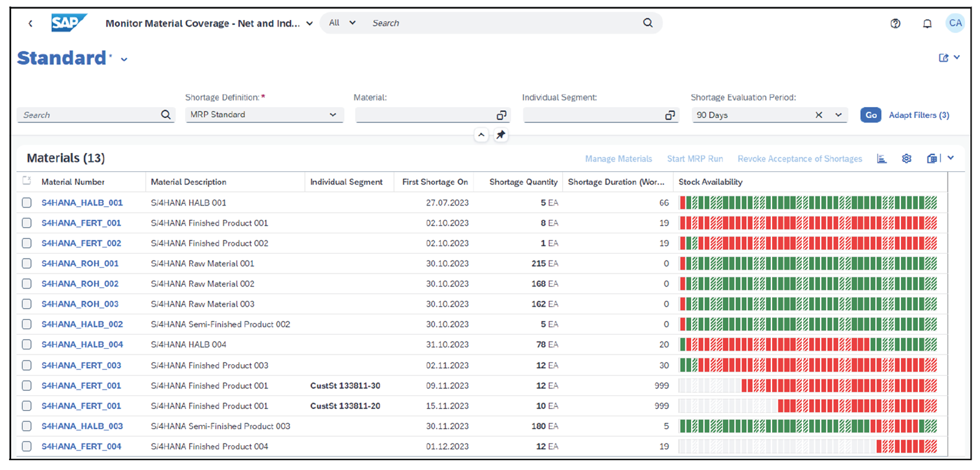Collapse the filter bar with the chevron
Screen dimensions: 980x470
pos(481,134)
